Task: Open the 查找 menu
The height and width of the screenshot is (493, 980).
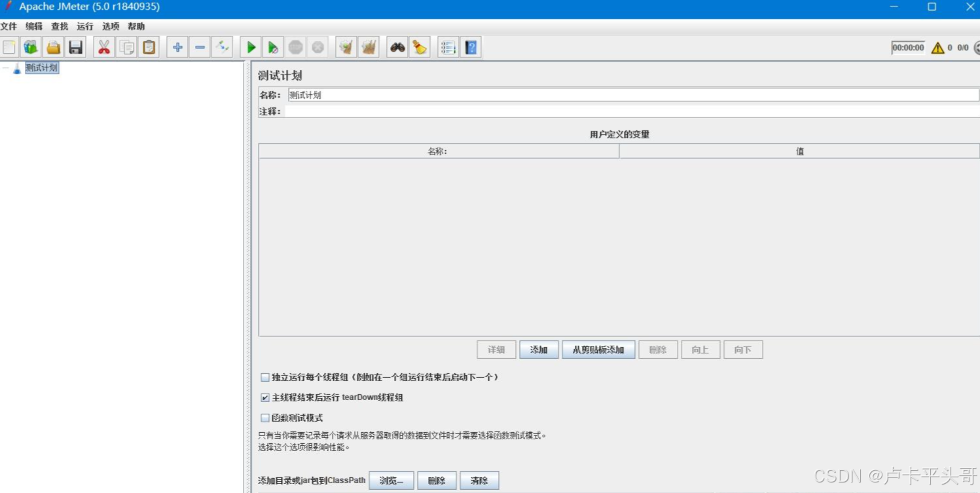Action: (60, 27)
